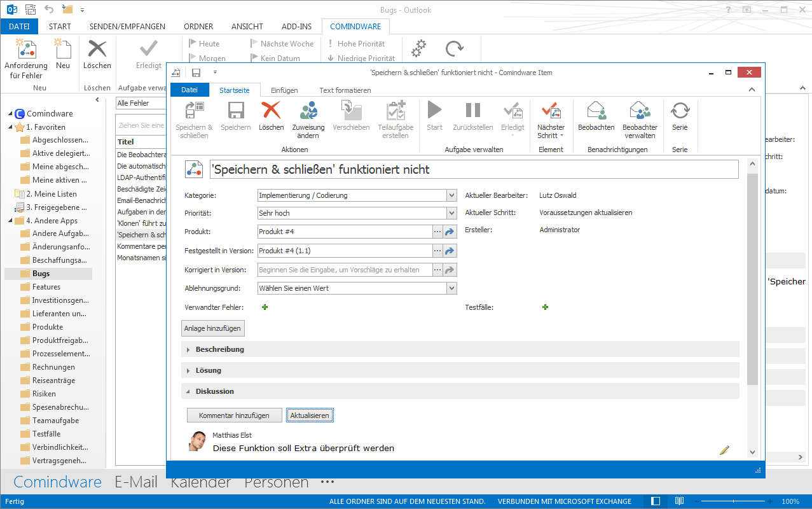The height and width of the screenshot is (509, 812).
Task: Browse Produkt field ellipsis button
Action: 437,232
